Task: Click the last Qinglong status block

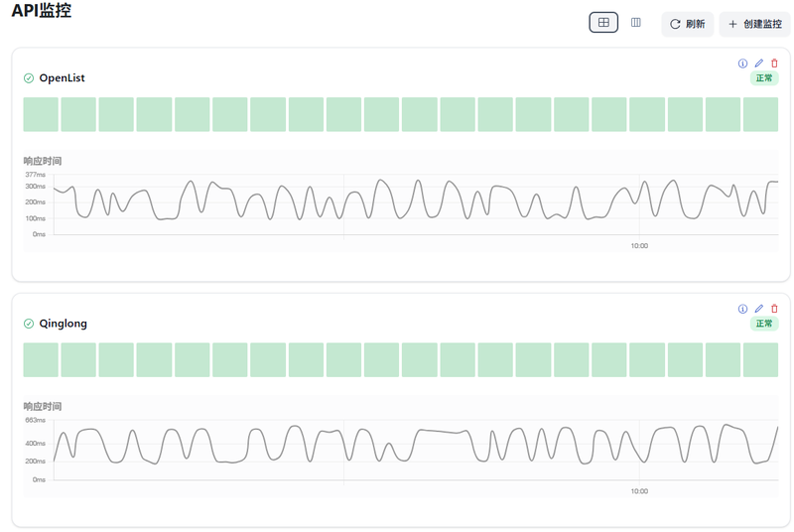Action: coord(760,359)
